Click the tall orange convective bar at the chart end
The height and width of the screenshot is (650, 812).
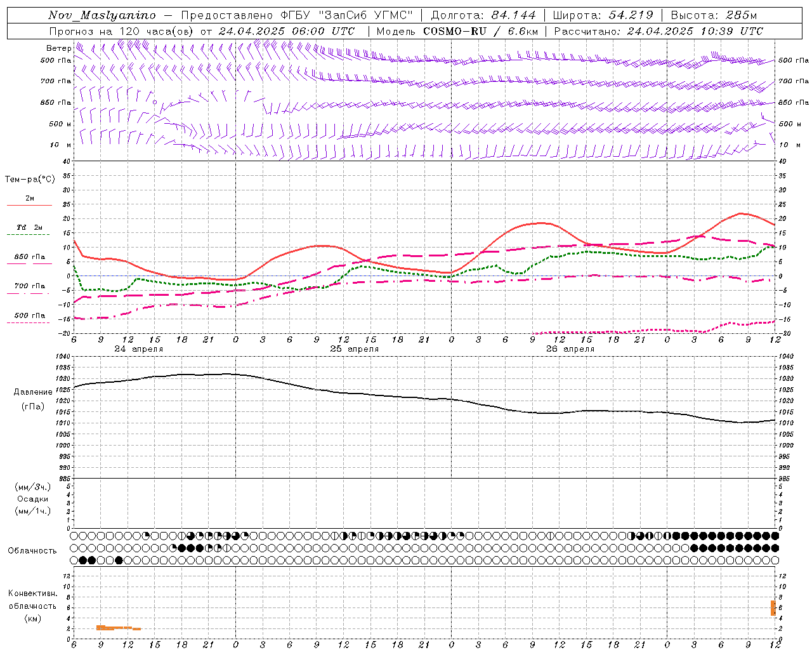pyautogui.click(x=773, y=607)
